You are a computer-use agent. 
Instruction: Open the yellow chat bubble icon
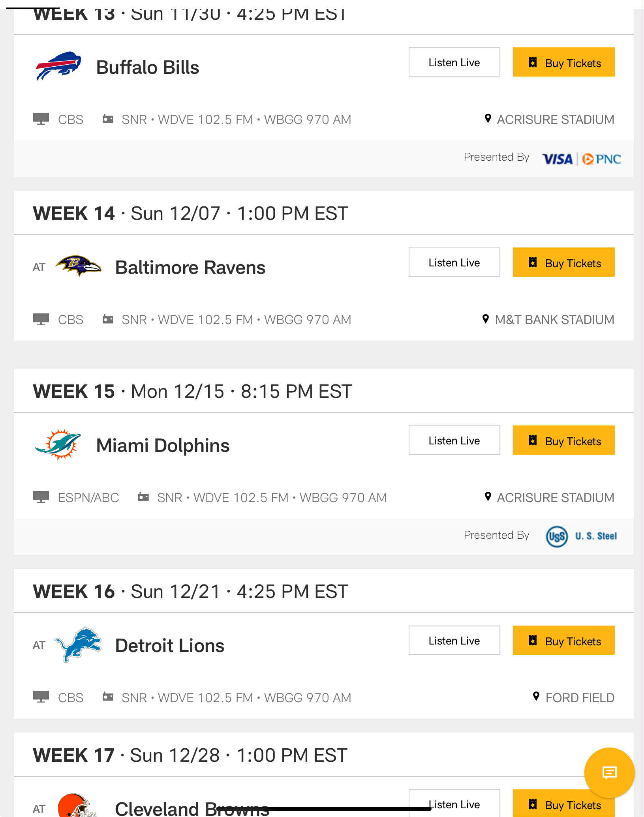609,772
